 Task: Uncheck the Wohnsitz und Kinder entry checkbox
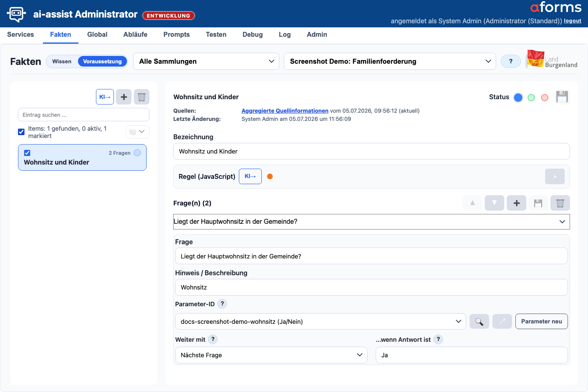coord(27,153)
